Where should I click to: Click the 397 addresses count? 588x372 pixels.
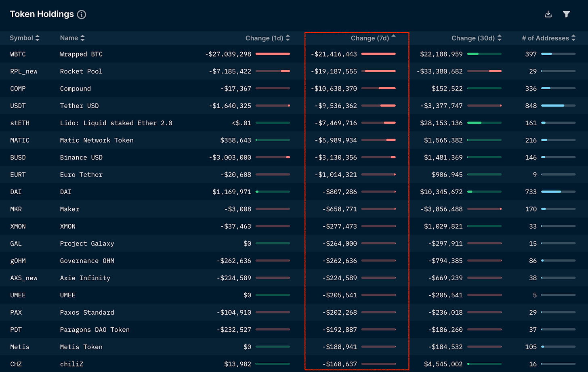click(x=531, y=54)
